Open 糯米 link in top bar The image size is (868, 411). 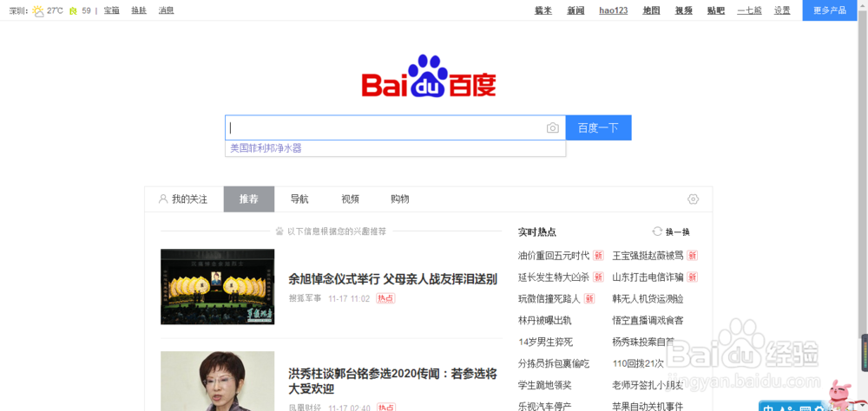543,10
